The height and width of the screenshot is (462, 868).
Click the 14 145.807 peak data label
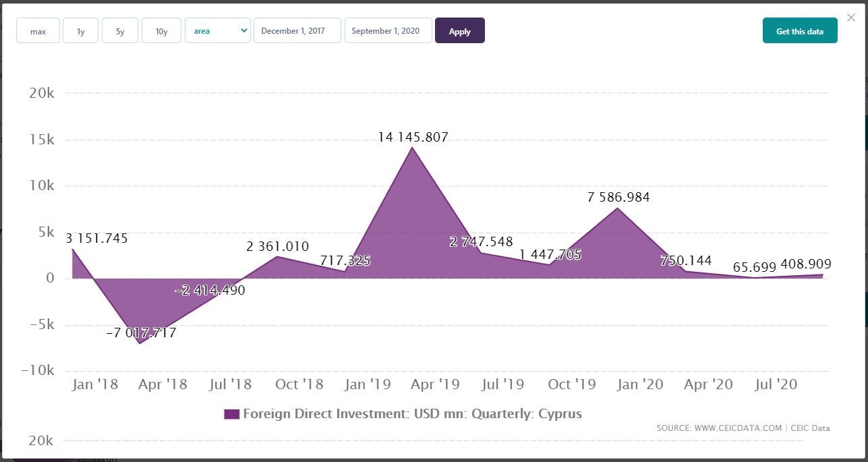[x=413, y=138]
